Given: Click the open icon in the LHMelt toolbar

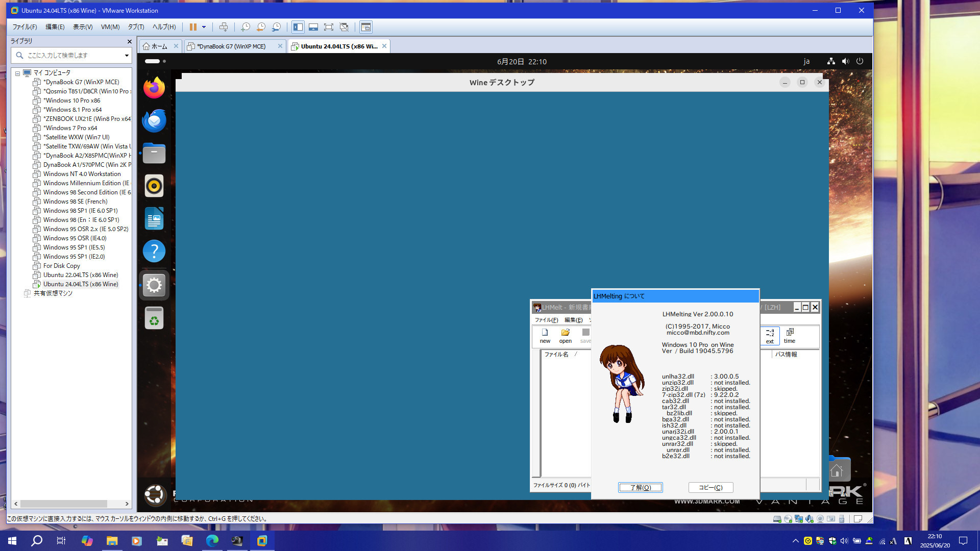Looking at the screenshot, I should (x=565, y=336).
